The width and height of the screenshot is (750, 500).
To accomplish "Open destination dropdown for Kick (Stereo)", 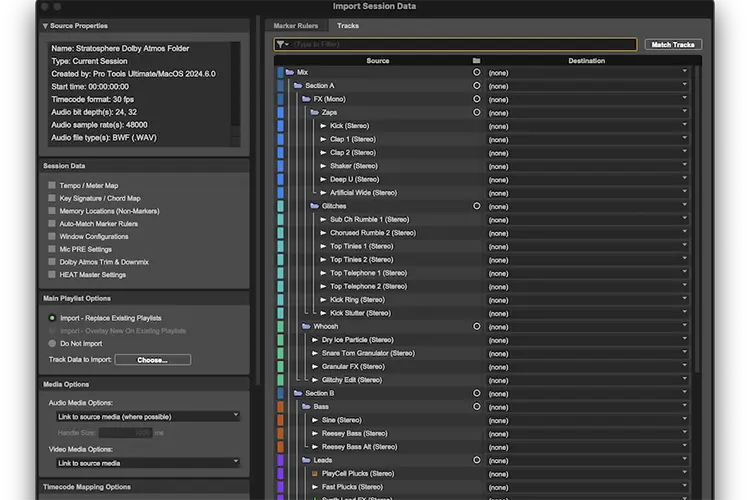I will point(588,126).
